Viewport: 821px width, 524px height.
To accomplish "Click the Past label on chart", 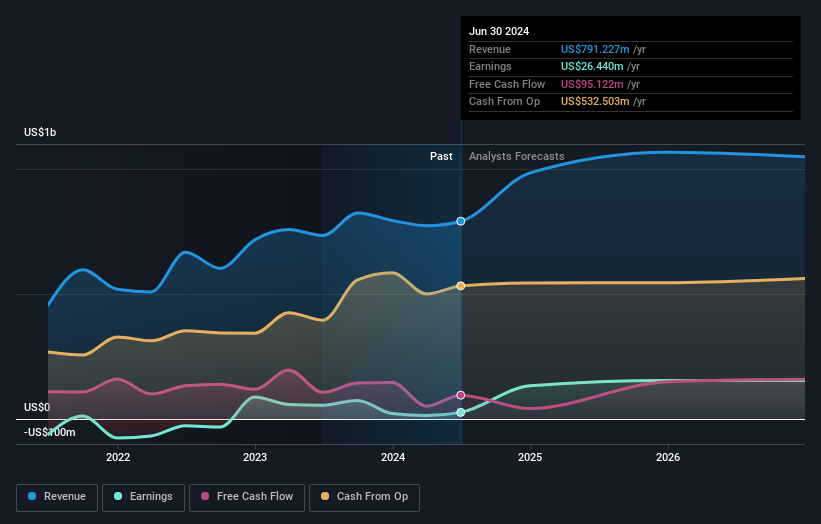I will pyautogui.click(x=441, y=156).
